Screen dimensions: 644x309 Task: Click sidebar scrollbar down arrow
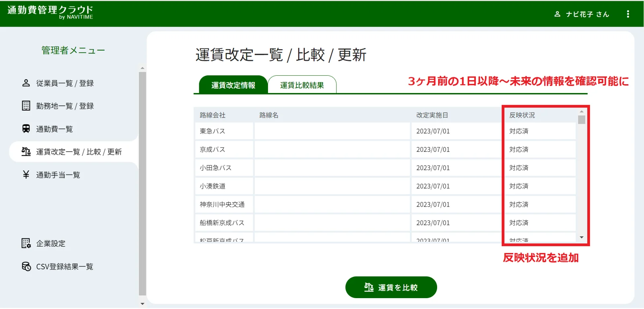[142, 304]
